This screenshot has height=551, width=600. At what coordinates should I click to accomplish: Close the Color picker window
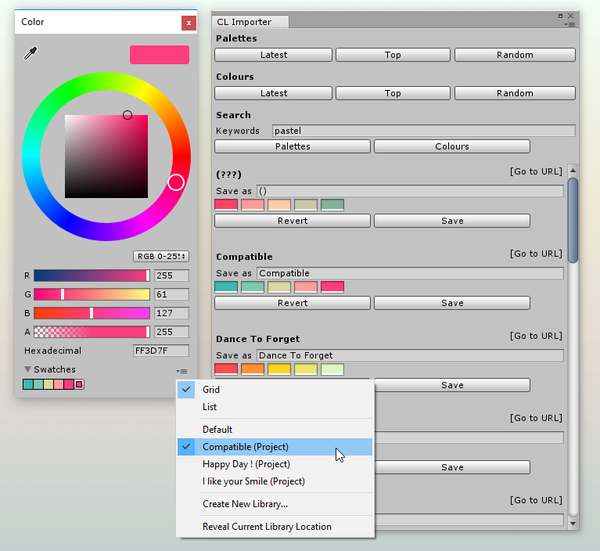pyautogui.click(x=188, y=22)
